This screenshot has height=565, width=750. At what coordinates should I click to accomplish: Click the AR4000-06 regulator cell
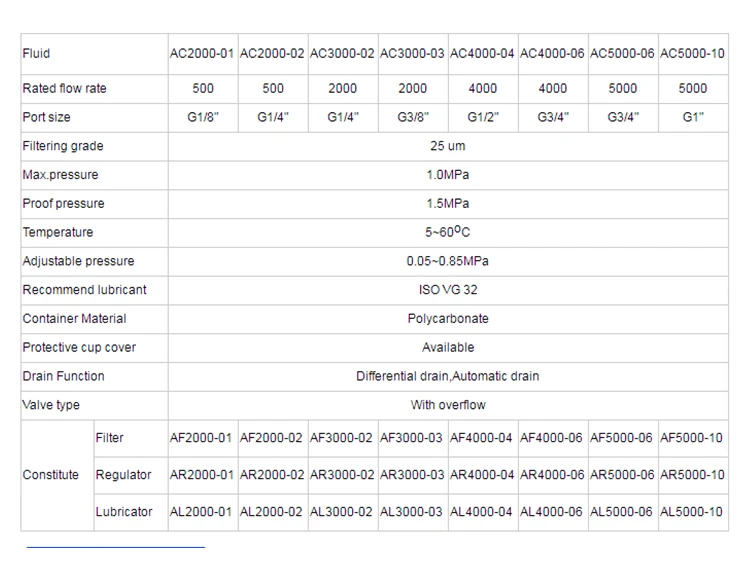click(553, 475)
